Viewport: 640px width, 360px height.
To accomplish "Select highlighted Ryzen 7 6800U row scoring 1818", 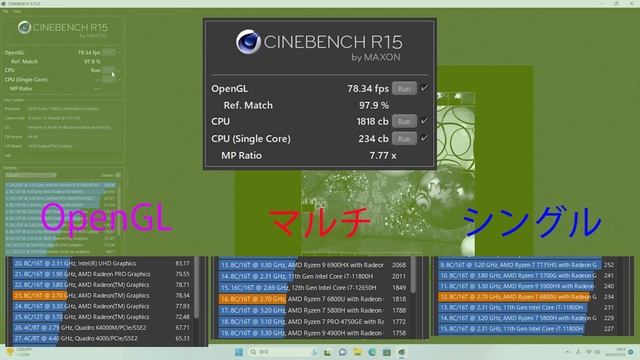I will [x=313, y=299].
